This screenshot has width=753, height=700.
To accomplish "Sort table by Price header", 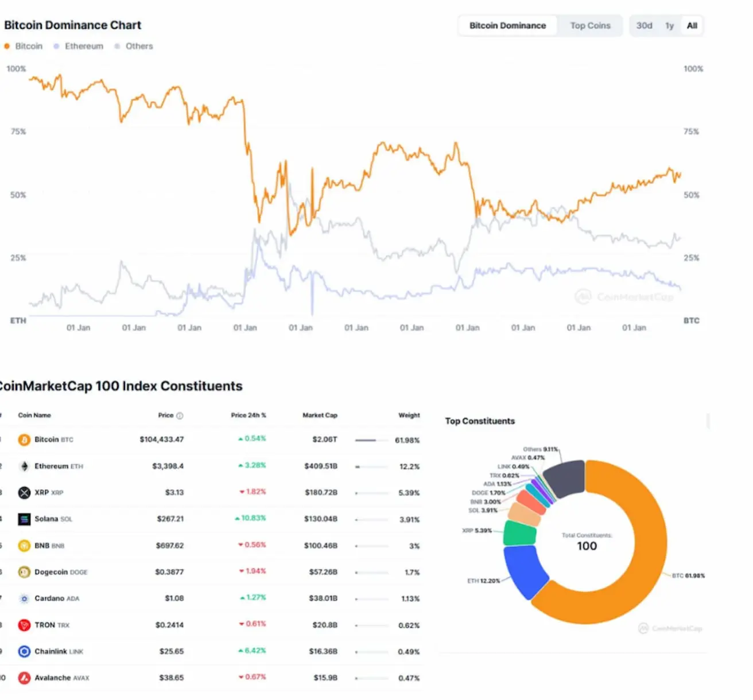I will (x=166, y=415).
